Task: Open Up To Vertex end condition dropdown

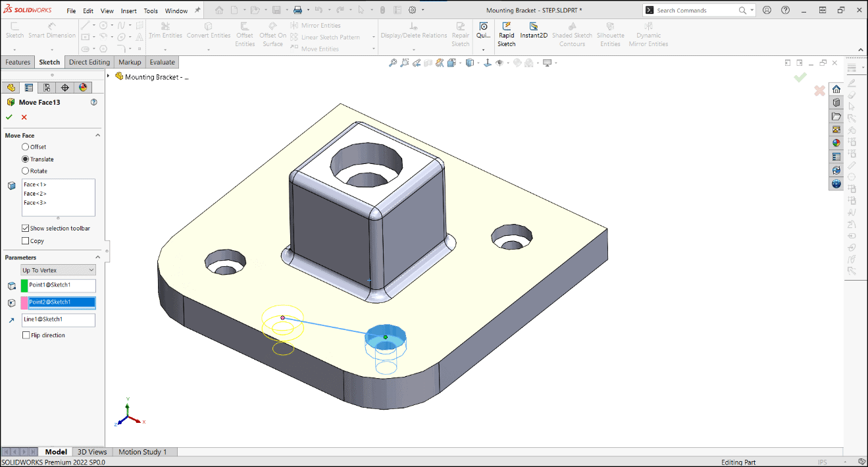Action: click(x=59, y=270)
